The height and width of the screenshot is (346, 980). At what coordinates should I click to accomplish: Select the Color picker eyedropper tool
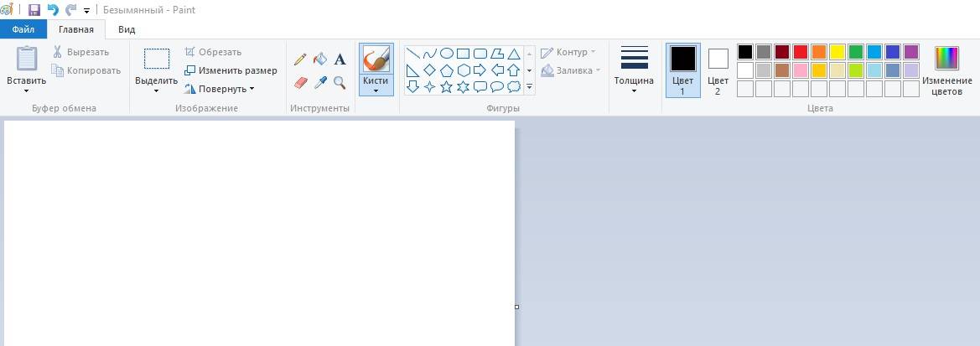pyautogui.click(x=319, y=82)
